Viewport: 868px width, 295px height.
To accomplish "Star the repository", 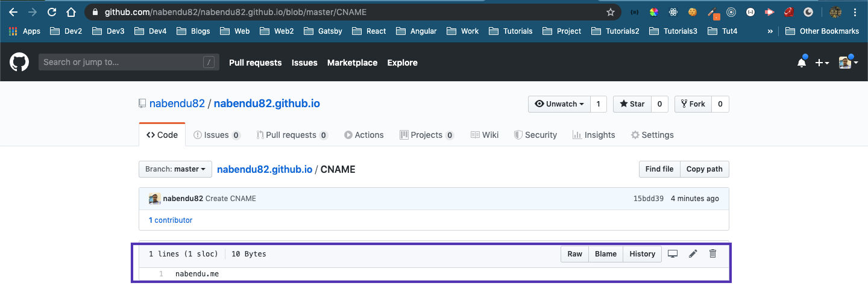I will click(632, 104).
